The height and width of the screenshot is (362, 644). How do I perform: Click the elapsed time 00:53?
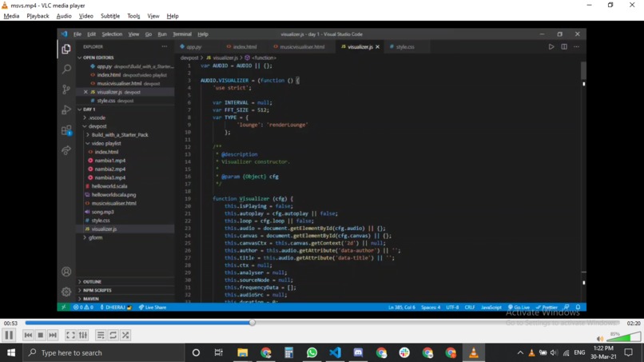tap(10, 324)
